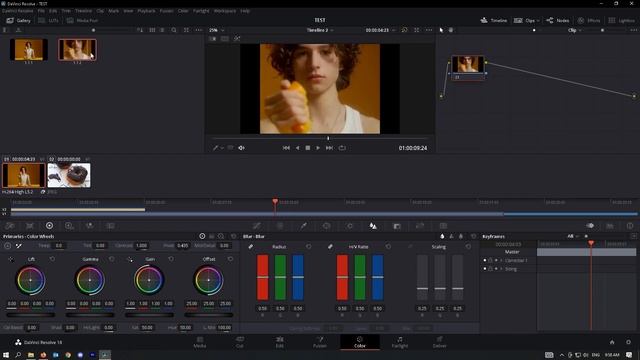Click the auto balance icon
Image resolution: width=640 pixels, height=360 pixels.
(x=8, y=246)
